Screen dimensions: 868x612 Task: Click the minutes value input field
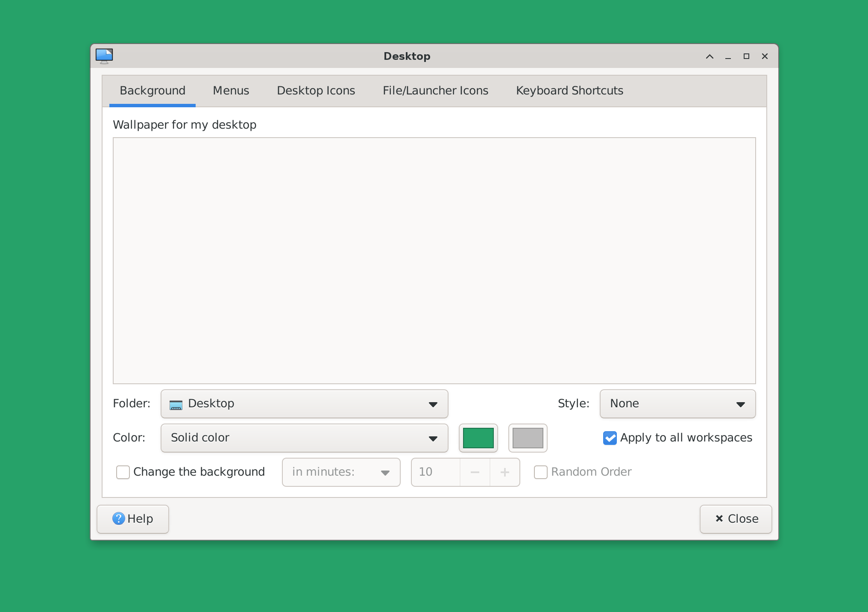[436, 472]
